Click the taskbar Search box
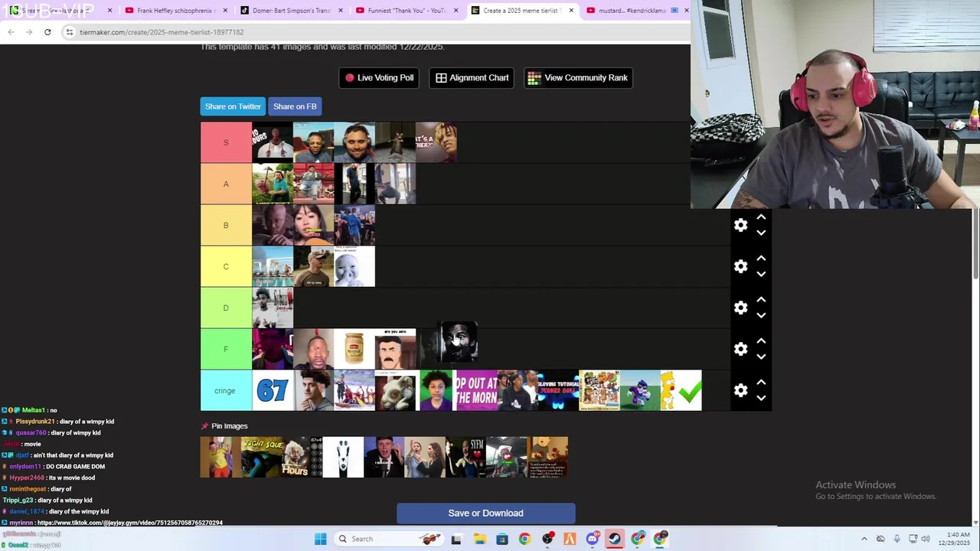 pyautogui.click(x=390, y=539)
